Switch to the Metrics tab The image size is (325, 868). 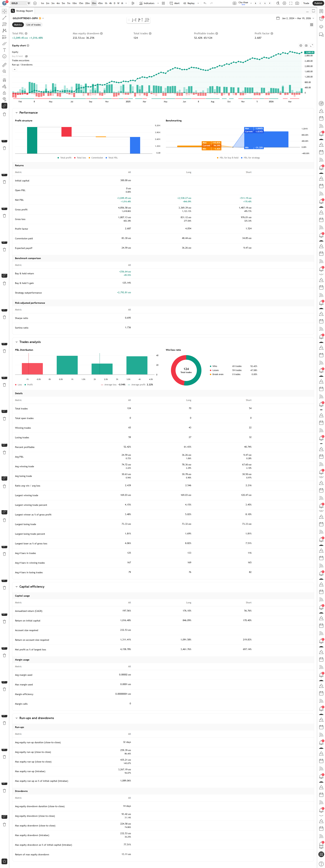tap(18, 25)
